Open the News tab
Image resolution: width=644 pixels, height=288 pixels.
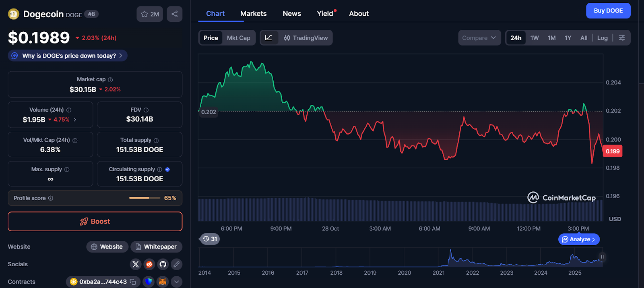291,14
